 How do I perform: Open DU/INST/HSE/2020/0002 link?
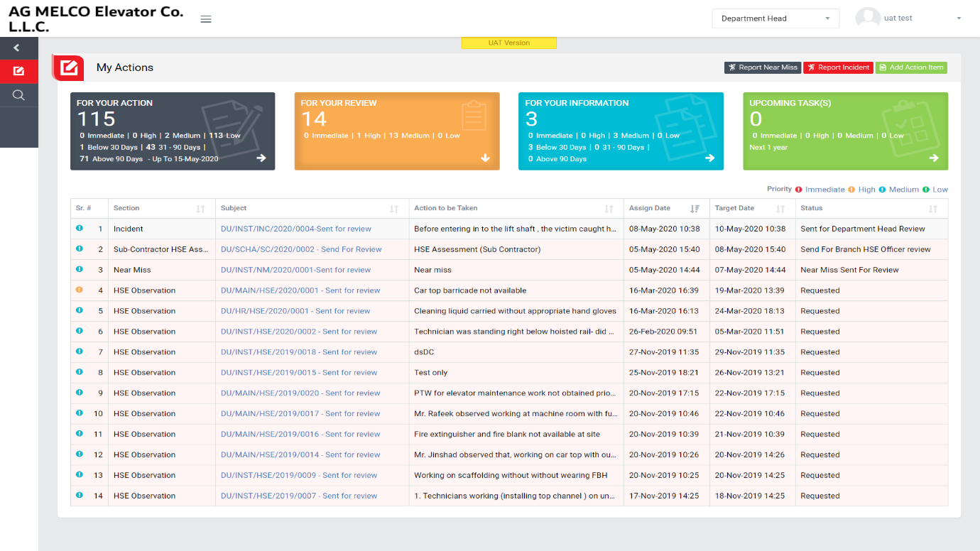pos(299,332)
